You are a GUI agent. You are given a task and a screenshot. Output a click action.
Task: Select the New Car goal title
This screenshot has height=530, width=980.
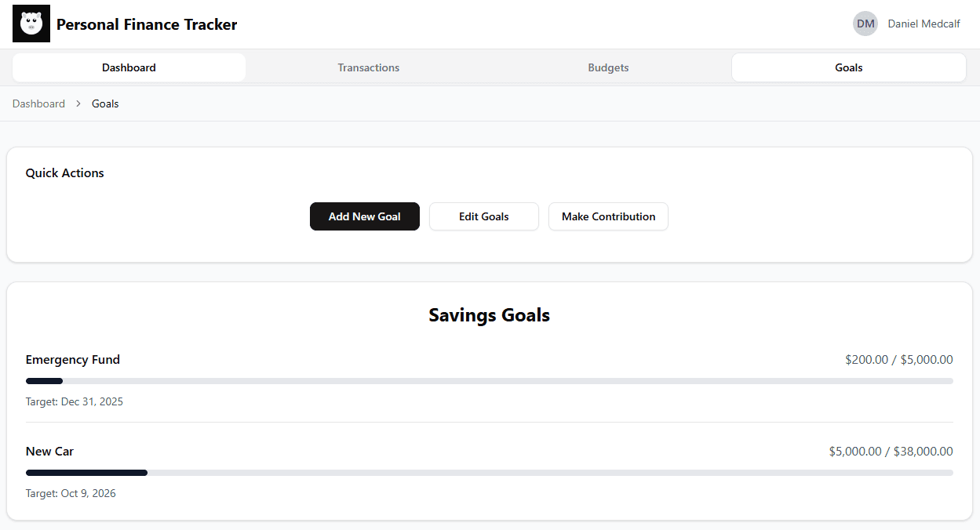49,452
